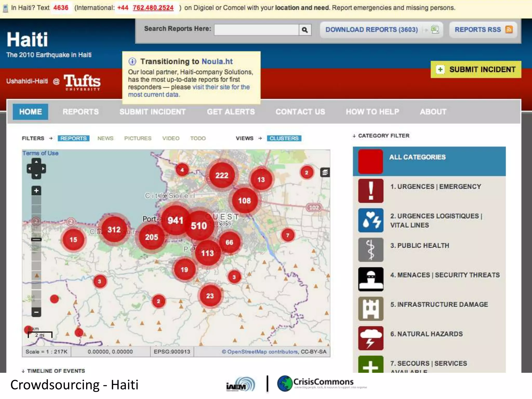Screen dimensions: 532x399
Task: Click the search magnifier button
Action: 305,30
